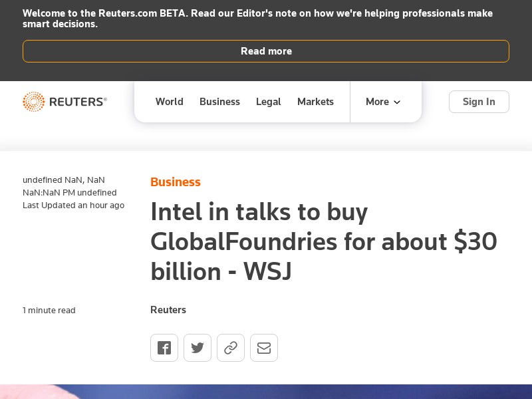Share article on Facebook
The height and width of the screenshot is (399, 532).
[x=164, y=348]
